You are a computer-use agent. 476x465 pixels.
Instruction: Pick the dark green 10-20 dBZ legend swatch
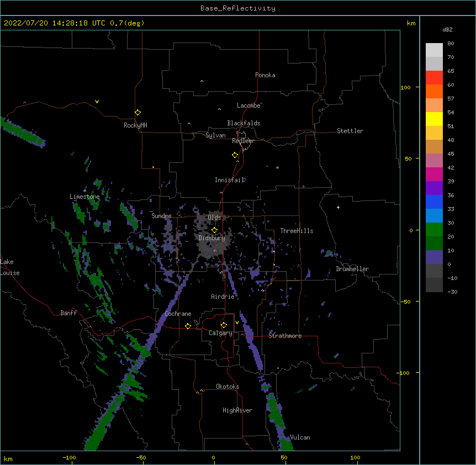pos(434,244)
